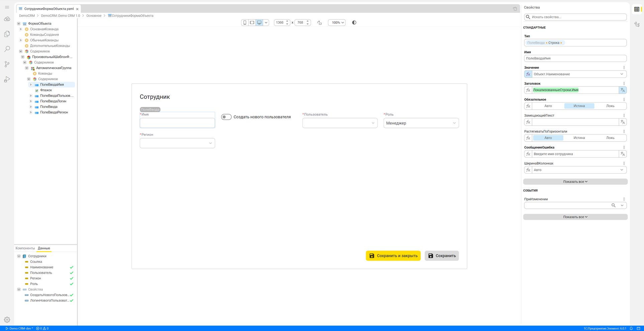
Task: Click the gray Сохранить button
Action: coord(442,256)
